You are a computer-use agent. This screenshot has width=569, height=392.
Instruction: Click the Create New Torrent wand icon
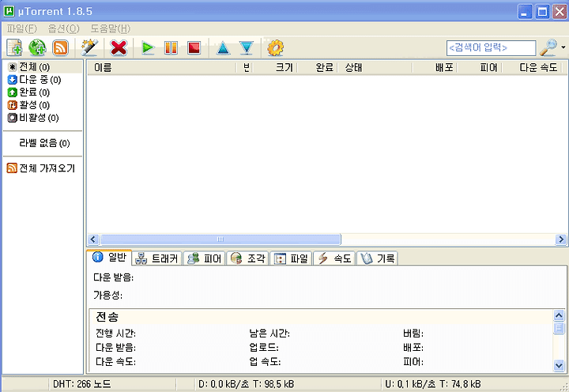(89, 47)
